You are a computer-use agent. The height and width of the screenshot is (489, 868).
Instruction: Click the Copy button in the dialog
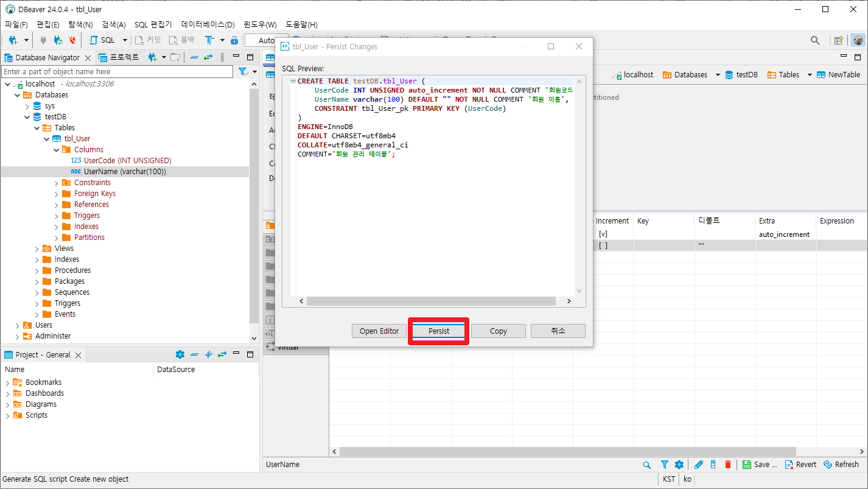499,331
